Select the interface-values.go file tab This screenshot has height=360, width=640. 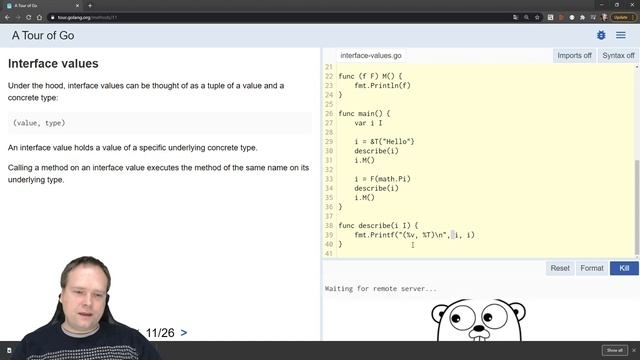click(371, 56)
